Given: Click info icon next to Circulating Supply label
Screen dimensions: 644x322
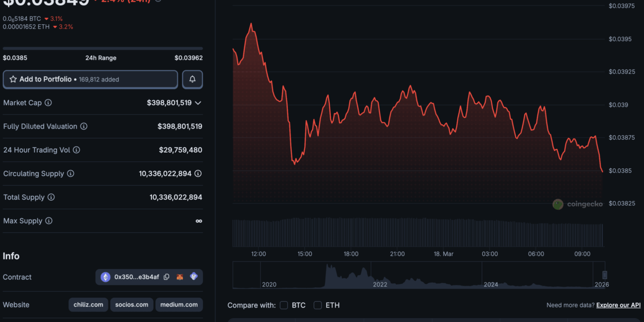Looking at the screenshot, I should point(70,173).
